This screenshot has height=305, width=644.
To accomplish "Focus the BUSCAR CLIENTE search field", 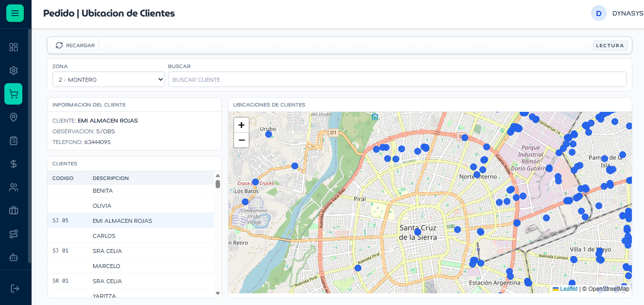I will pos(397,79).
